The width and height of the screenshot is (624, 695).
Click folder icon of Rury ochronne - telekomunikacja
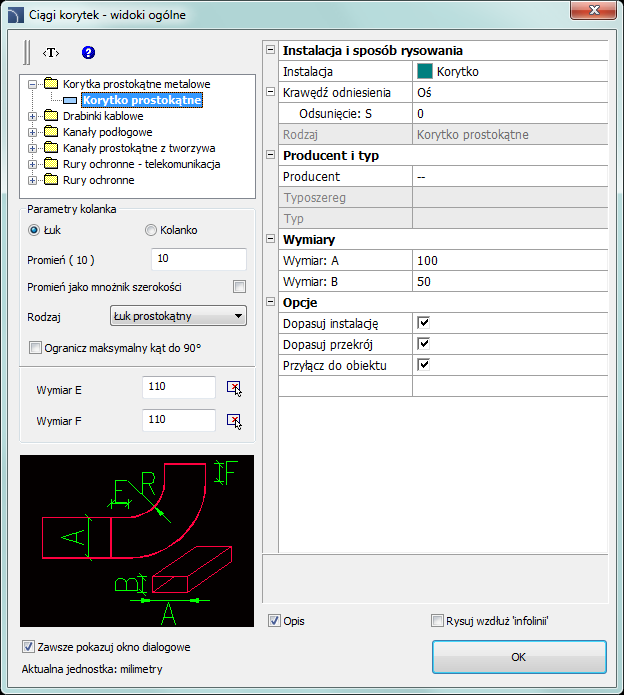(51, 164)
